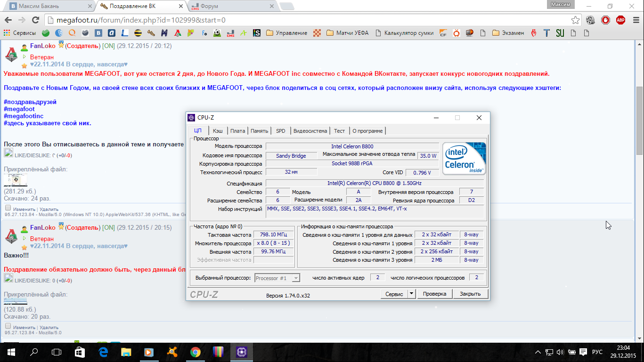Show hidden system tray icons
This screenshot has height=362, width=644.
(x=538, y=352)
